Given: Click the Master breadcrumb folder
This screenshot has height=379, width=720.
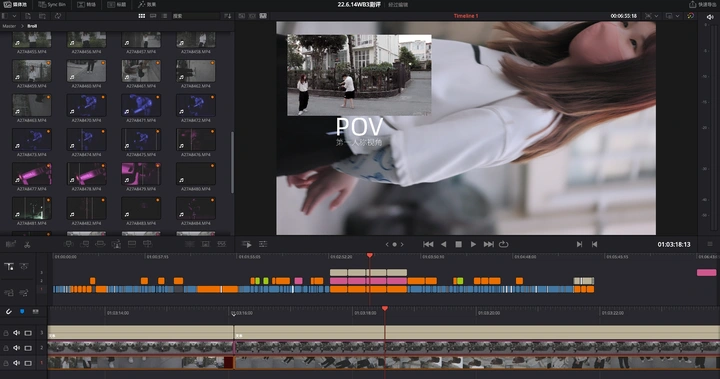Looking at the screenshot, I should [9, 26].
